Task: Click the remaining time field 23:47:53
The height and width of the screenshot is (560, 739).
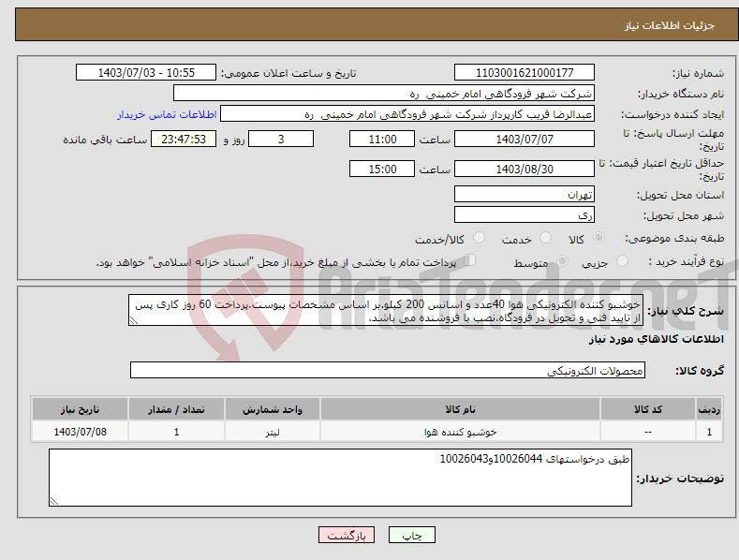Action: (184, 139)
